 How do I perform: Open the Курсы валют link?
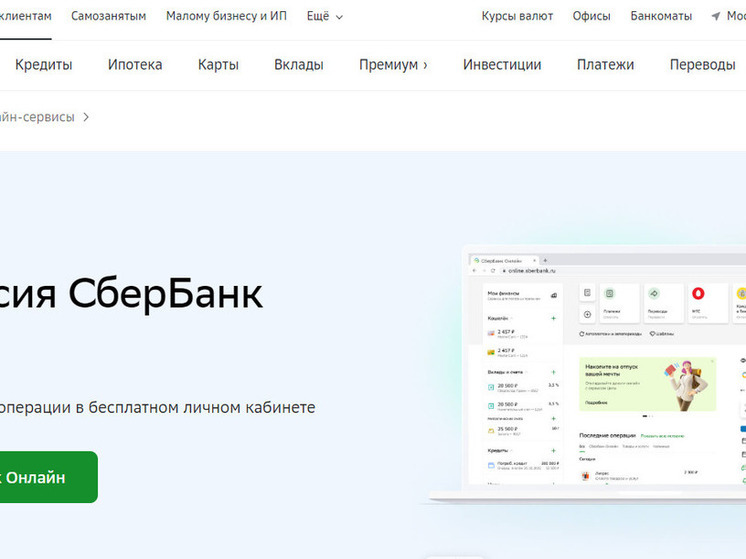[x=517, y=16]
